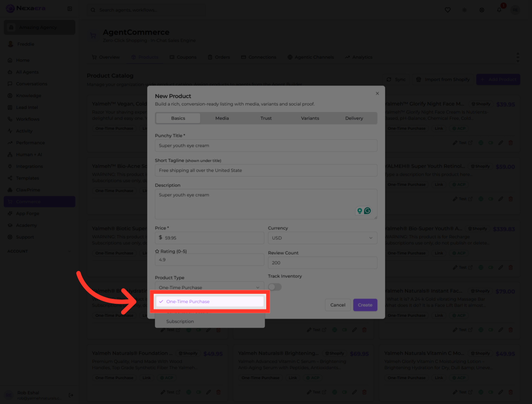Click the tab bar scroll arrows
The height and width of the screenshot is (404, 532).
point(518,57)
